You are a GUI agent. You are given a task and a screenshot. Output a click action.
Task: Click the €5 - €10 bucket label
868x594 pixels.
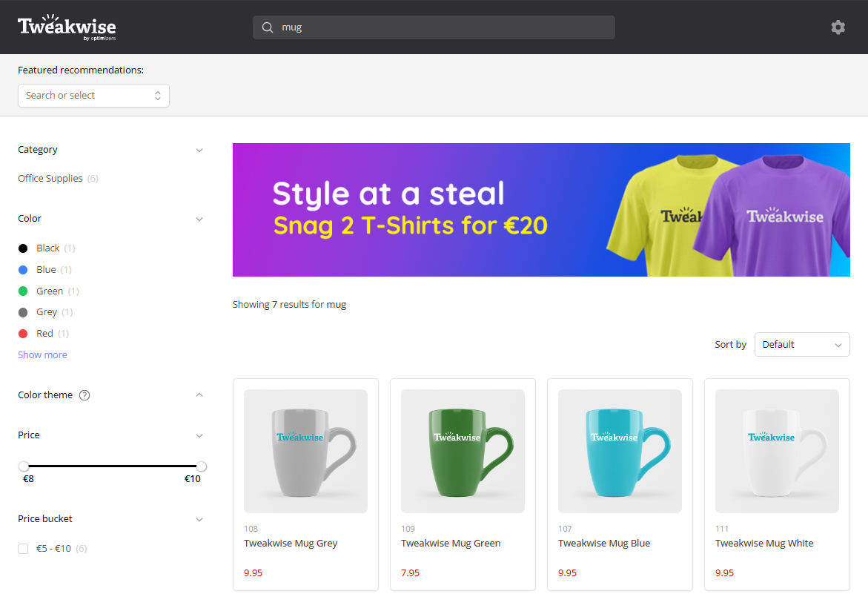[53, 549]
